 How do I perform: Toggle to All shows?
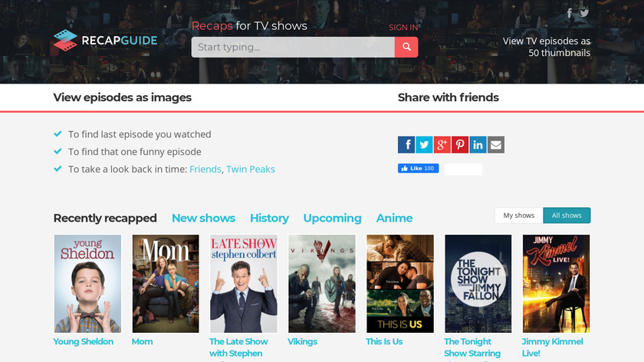tap(567, 216)
